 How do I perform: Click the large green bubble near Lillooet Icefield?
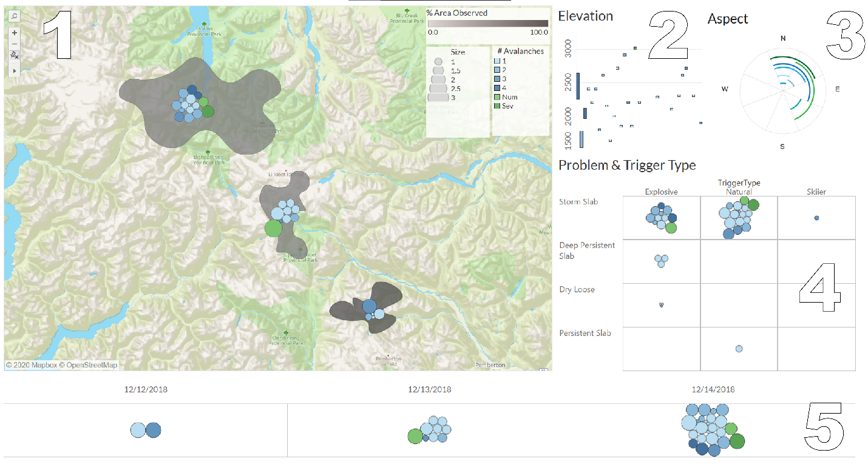pyautogui.click(x=273, y=228)
